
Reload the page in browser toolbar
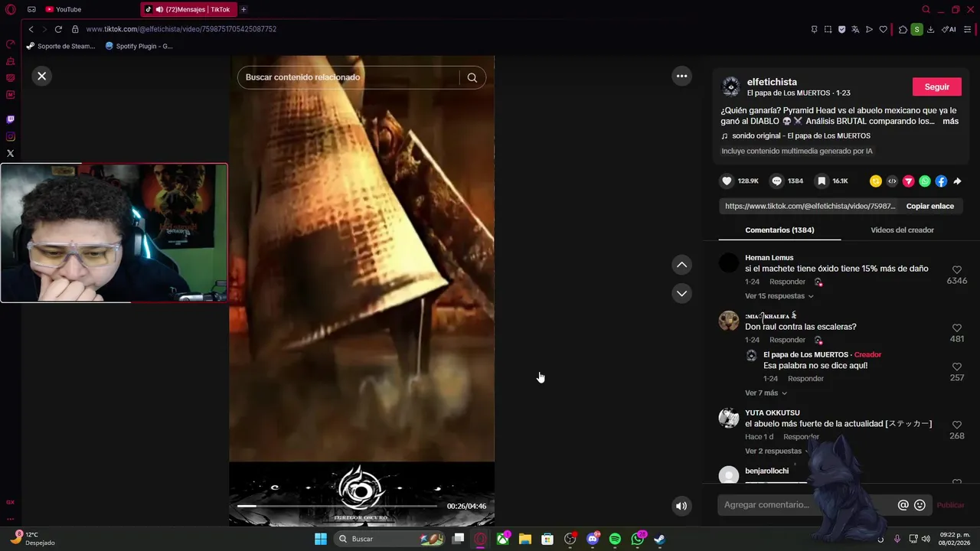click(58, 29)
